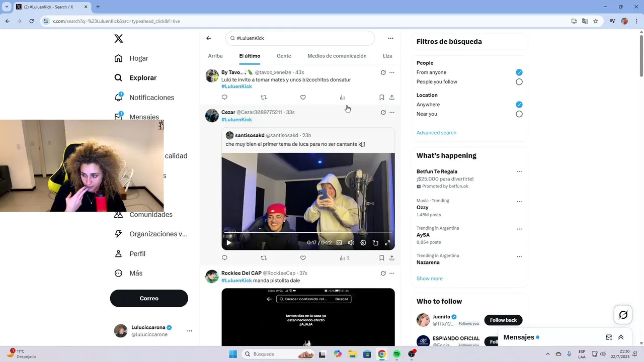Viewport: 644px width, 362px height.
Task: Enter fullscreen on the video
Action: coord(387,243)
